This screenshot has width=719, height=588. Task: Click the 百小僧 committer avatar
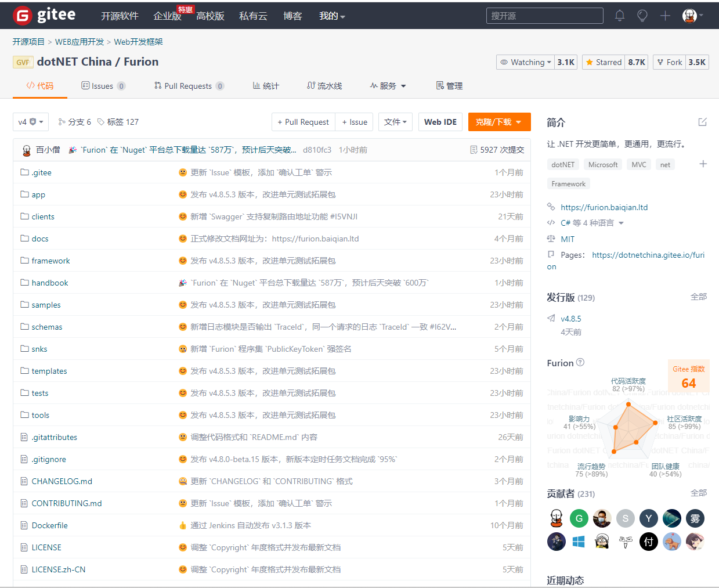coord(26,150)
